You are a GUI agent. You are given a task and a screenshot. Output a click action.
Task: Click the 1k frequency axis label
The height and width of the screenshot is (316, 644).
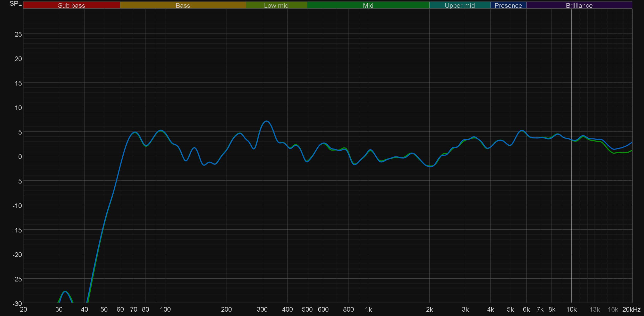click(368, 309)
